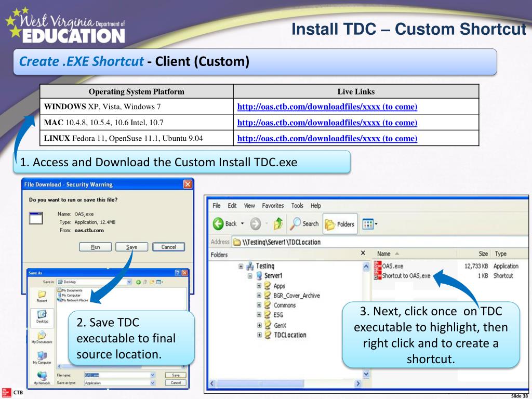The image size is (532, 399).
Task: Click the Save As help question button
Action: pyautogui.click(x=178, y=273)
